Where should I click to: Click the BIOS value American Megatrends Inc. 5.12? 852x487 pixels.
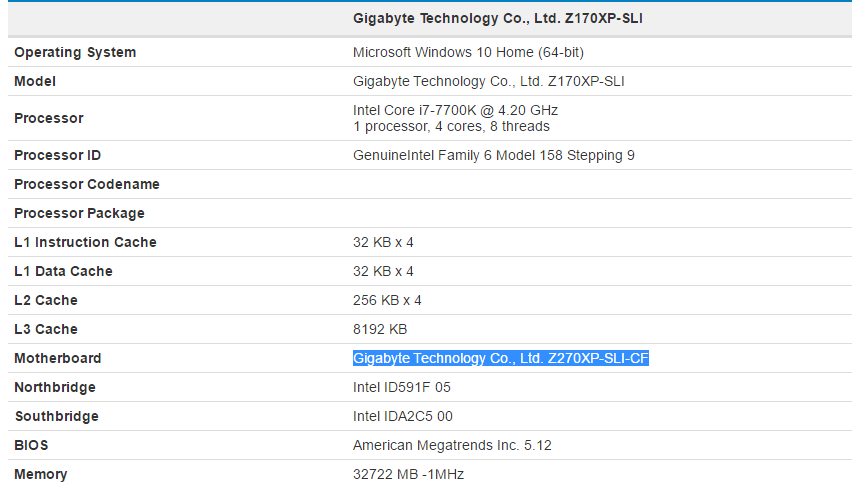pyautogui.click(x=452, y=445)
